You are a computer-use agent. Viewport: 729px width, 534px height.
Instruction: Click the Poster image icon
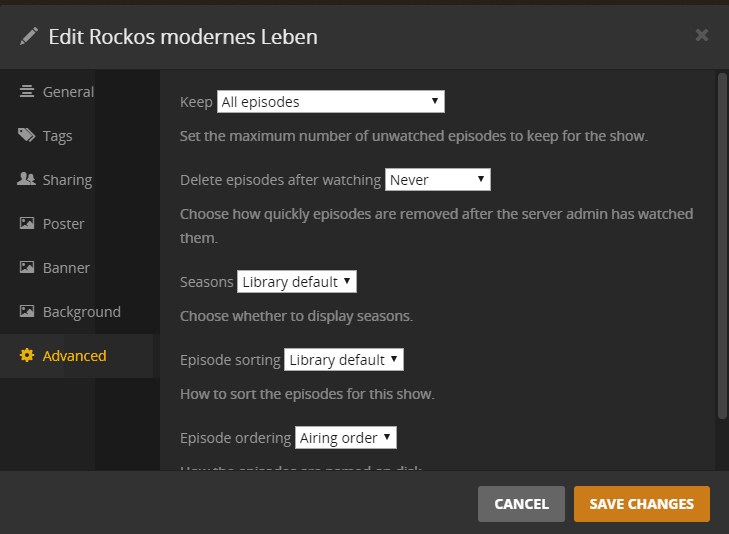pos(27,224)
